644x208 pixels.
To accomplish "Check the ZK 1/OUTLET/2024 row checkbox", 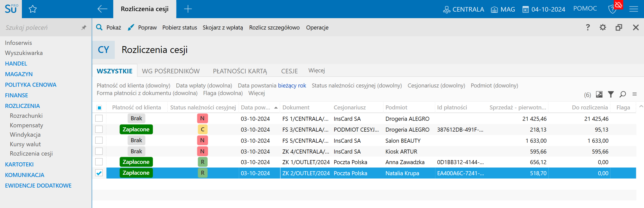I will point(99,162).
